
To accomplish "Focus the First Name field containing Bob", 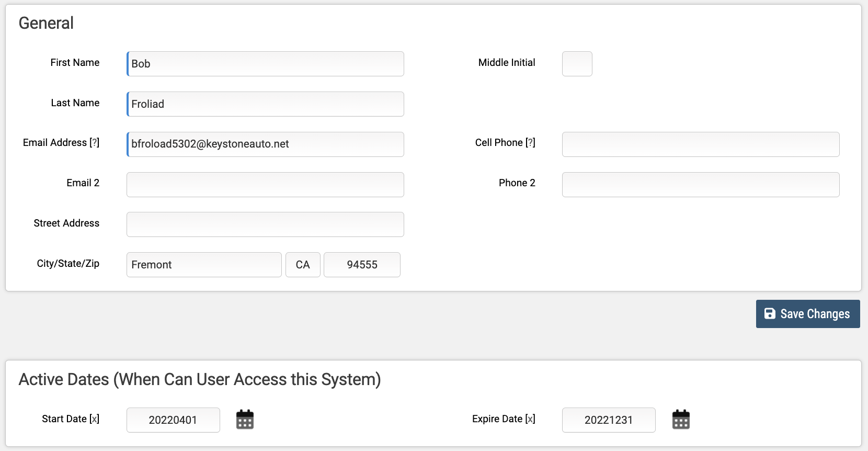I will click(x=265, y=64).
